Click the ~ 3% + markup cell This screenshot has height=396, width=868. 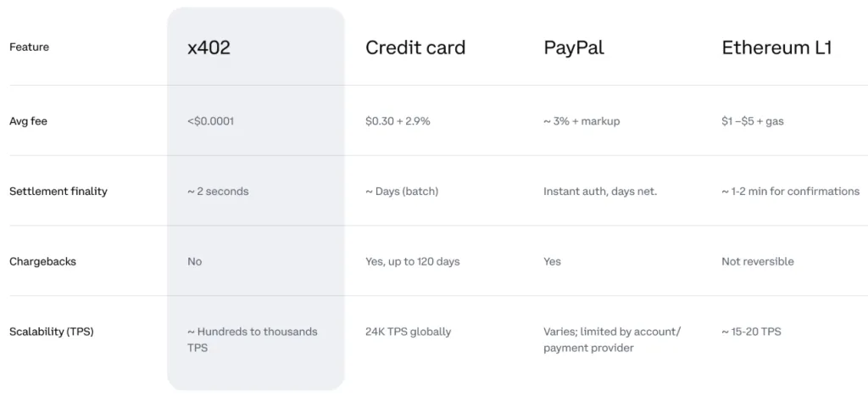point(581,121)
